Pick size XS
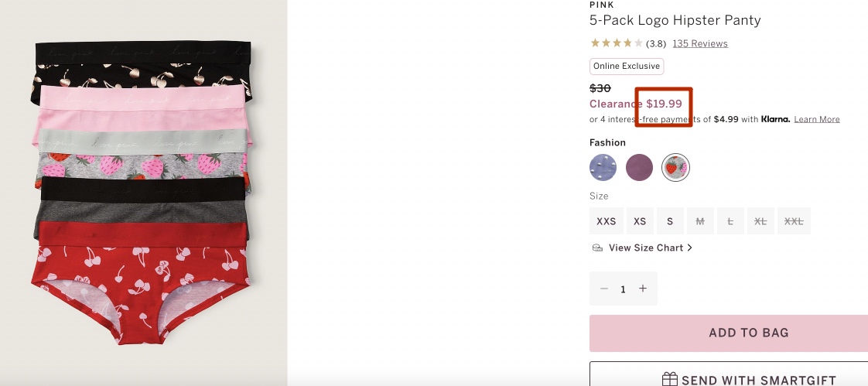 [x=640, y=221]
